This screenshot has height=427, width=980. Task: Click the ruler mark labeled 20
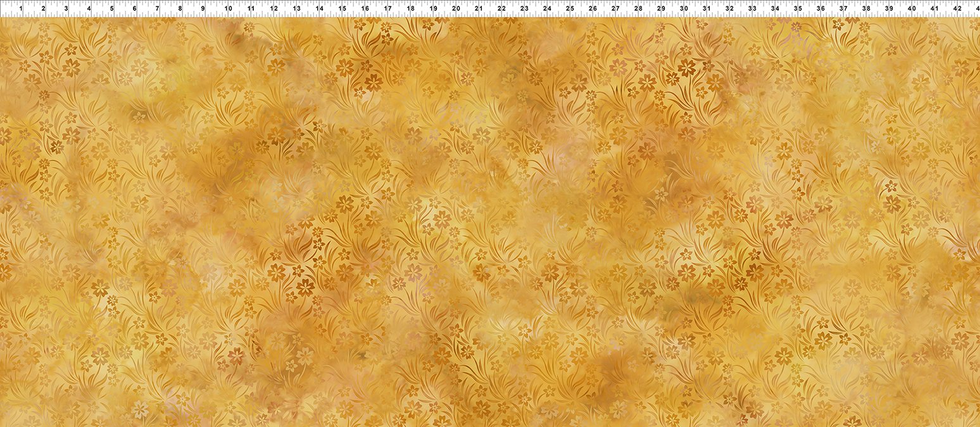(x=456, y=9)
